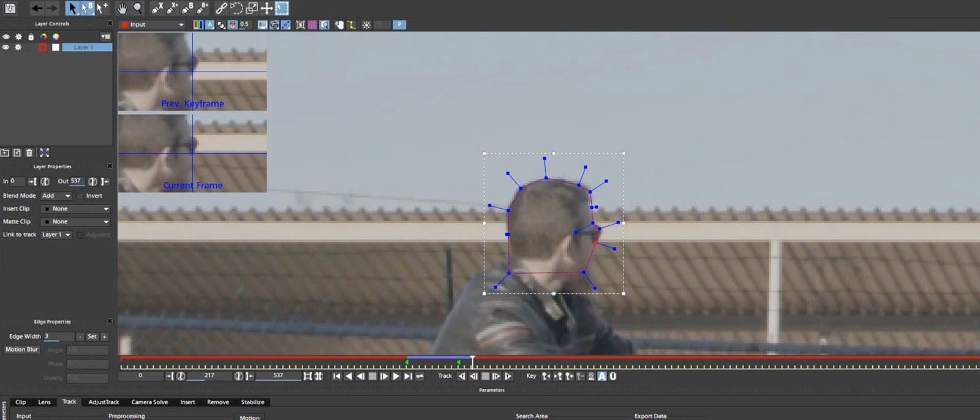Choose the Create X-Spline Layer tool
The width and height of the screenshot is (980, 420).
click(157, 8)
